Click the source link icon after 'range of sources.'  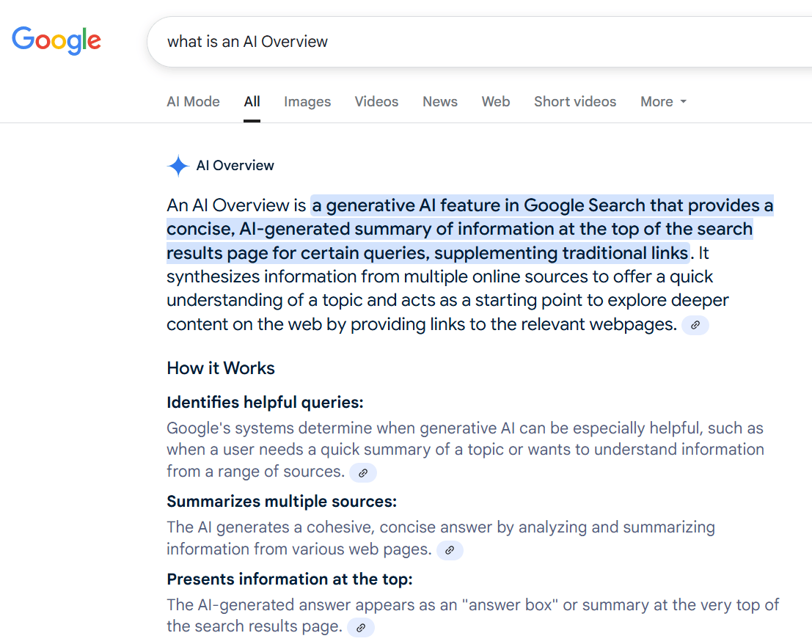tap(363, 472)
